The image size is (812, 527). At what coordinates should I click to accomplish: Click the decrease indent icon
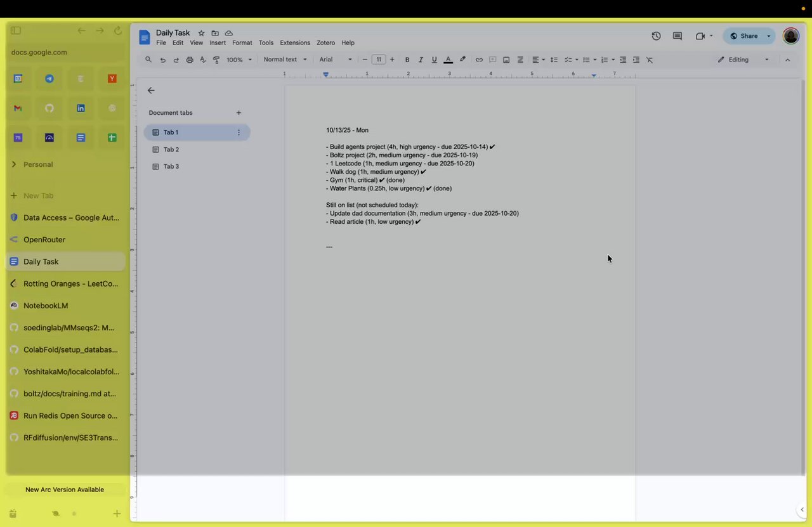(x=623, y=60)
